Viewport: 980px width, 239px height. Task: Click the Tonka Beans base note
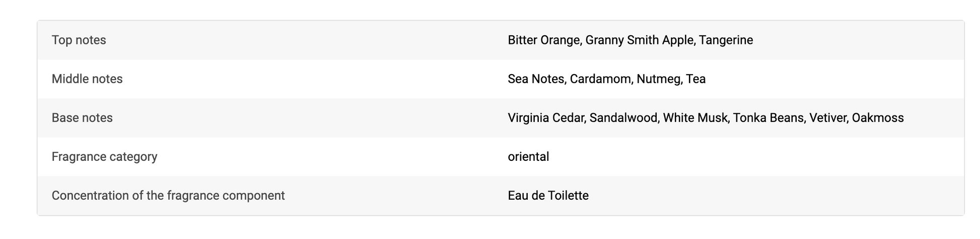click(768, 118)
